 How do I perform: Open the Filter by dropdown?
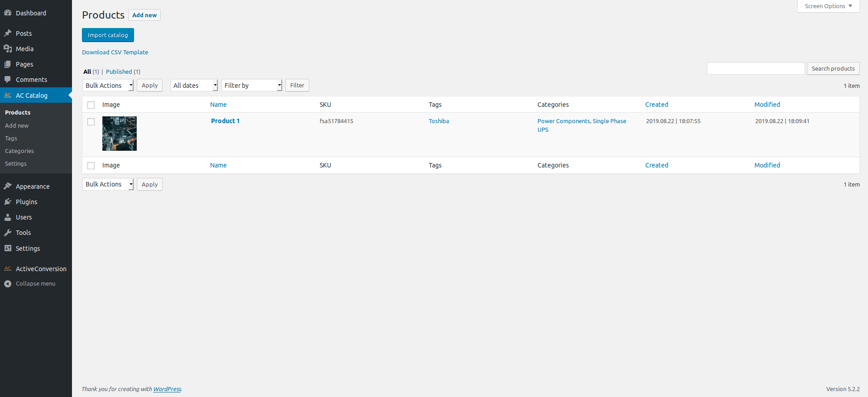252,85
